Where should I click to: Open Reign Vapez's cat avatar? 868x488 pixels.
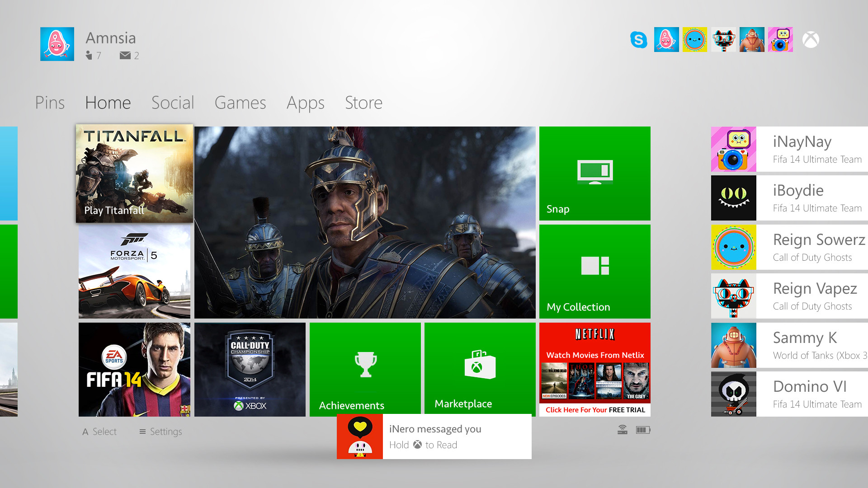[x=734, y=296]
